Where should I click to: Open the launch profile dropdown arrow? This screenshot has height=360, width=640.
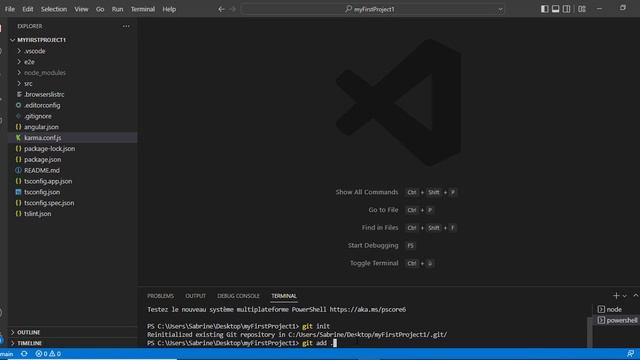(624, 296)
